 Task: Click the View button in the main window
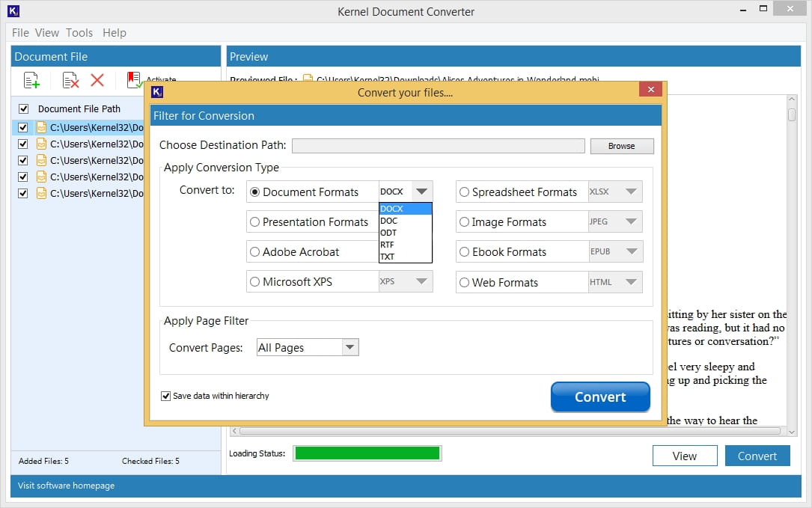pos(685,456)
